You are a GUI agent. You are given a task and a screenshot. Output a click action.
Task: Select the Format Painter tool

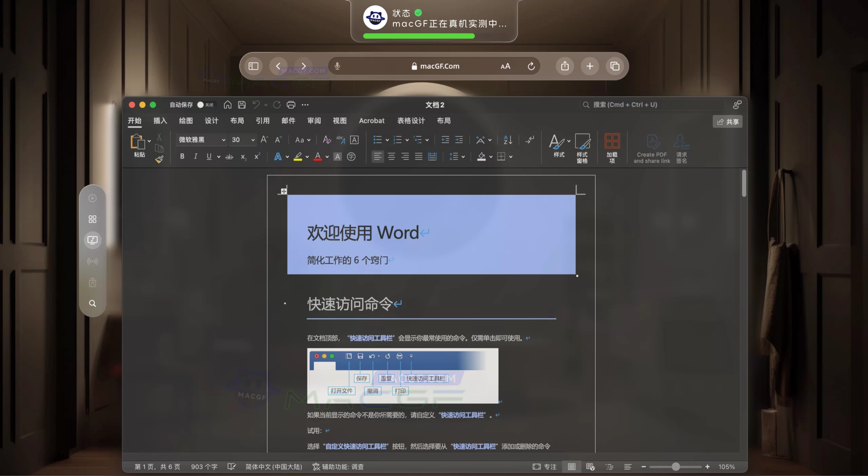click(159, 160)
